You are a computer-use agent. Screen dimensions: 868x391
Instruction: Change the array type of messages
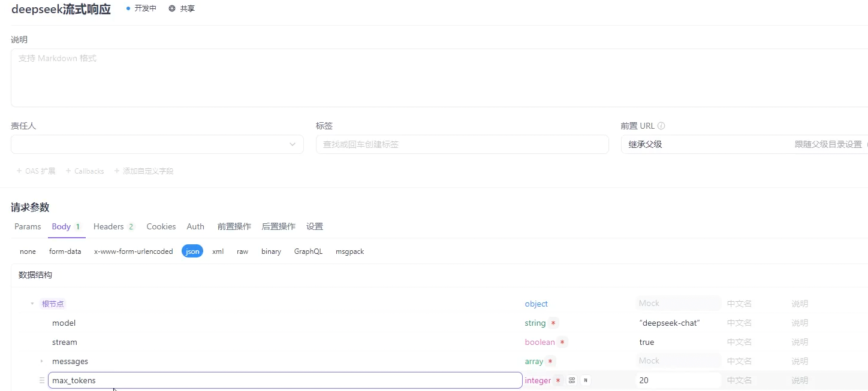pyautogui.click(x=534, y=361)
